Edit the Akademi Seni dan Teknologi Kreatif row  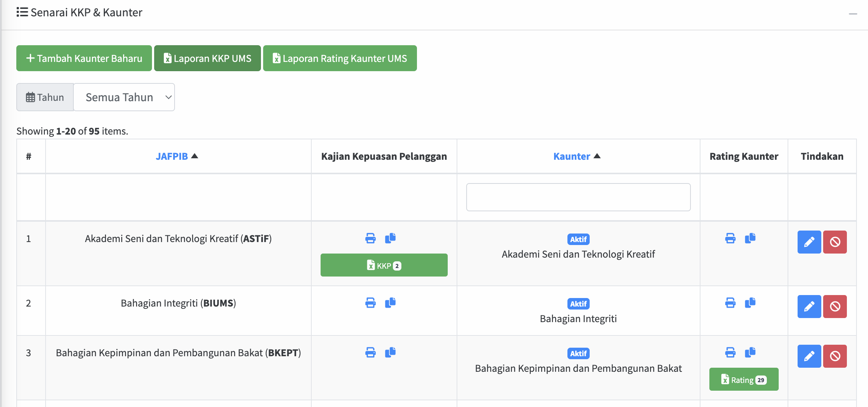(x=809, y=242)
